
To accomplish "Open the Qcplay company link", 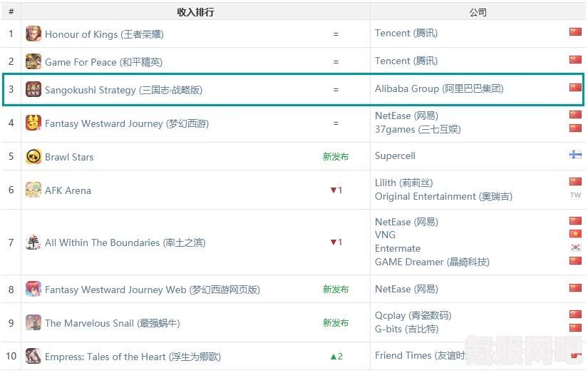I will pos(413,315).
